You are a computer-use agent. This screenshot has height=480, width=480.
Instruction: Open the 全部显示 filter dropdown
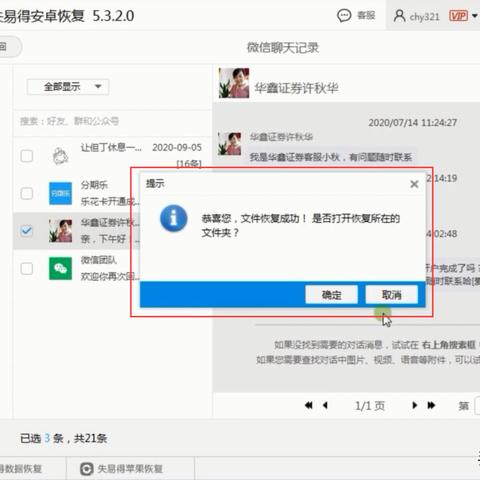pos(68,87)
